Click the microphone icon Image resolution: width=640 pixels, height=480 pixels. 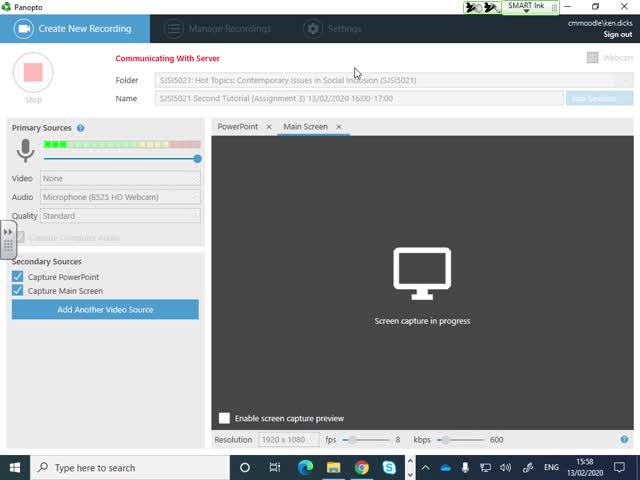coord(25,151)
